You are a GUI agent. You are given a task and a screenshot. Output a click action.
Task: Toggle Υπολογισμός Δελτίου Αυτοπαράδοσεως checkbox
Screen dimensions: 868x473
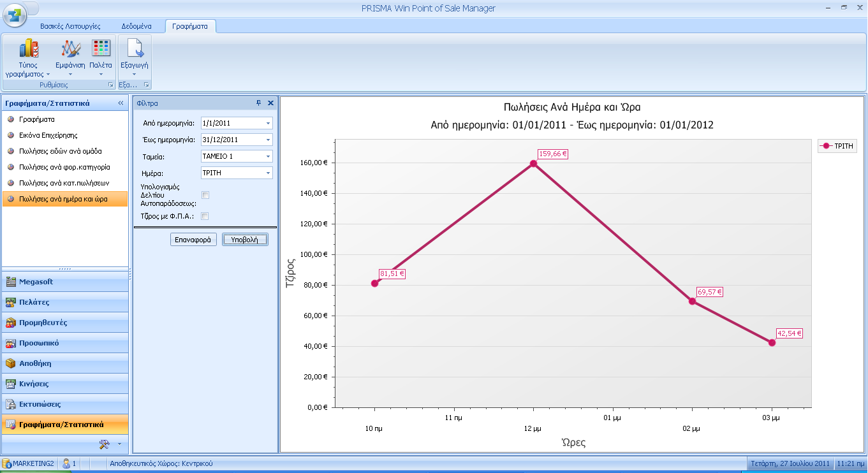coord(205,195)
